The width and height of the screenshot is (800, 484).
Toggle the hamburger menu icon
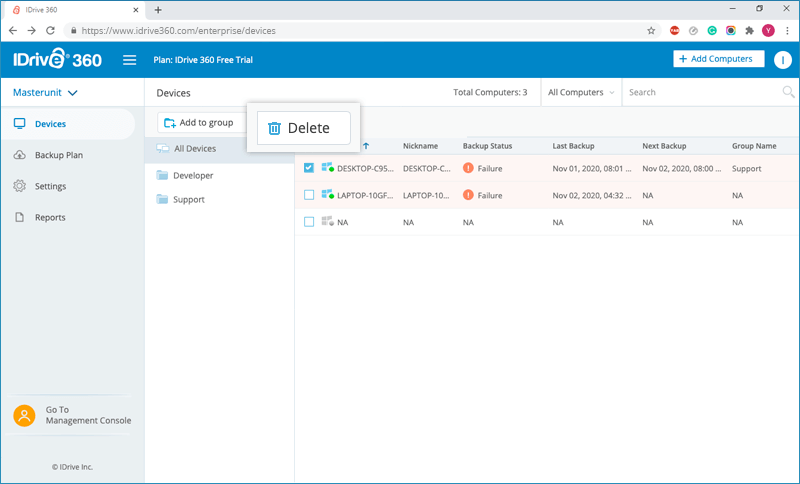130,60
